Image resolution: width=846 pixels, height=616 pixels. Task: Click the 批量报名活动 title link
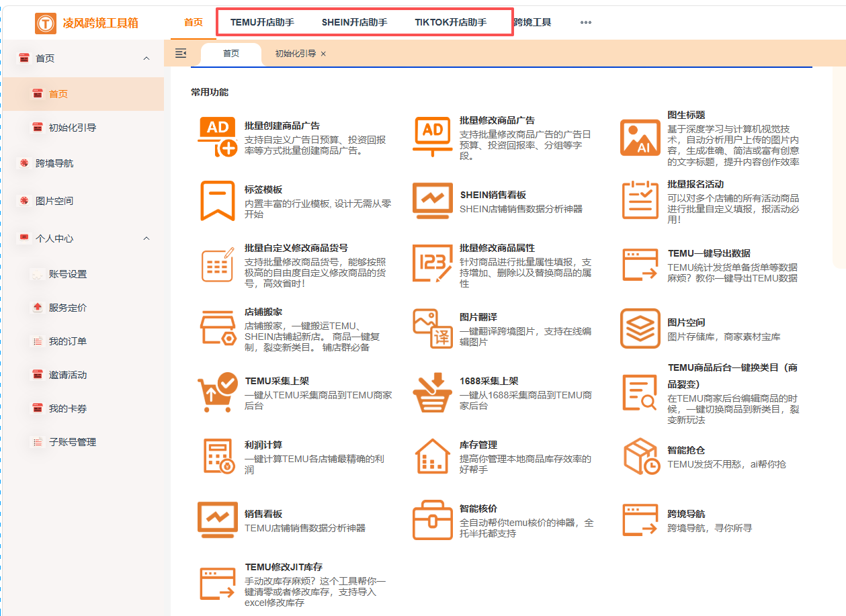point(695,184)
